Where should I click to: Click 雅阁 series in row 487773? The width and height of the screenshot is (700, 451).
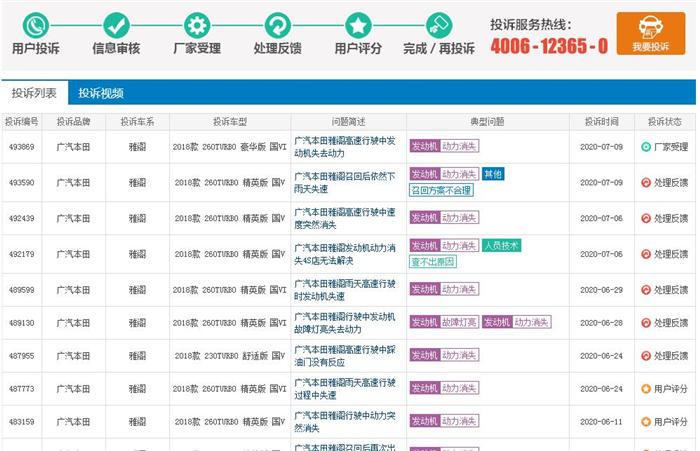pos(137,388)
